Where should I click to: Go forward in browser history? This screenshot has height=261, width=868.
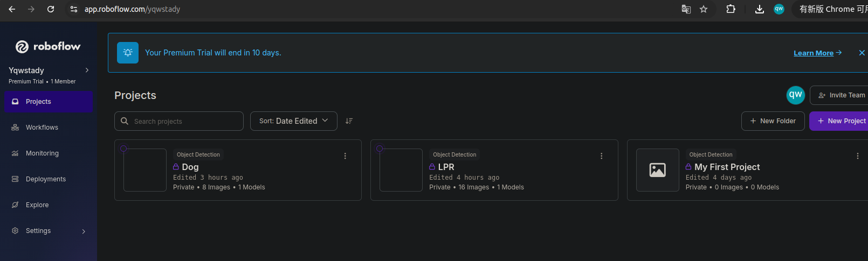tap(31, 9)
